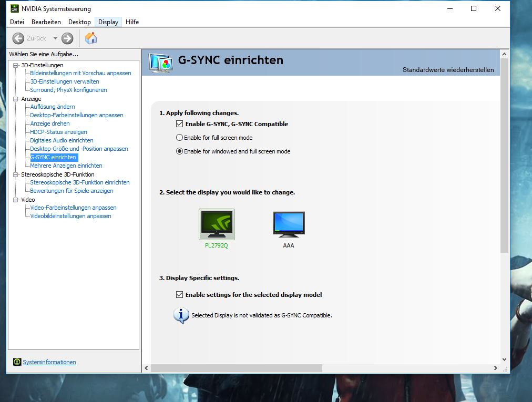This screenshot has width=532, height=402.
Task: Collapse Stereoskopische 3D-Funktion tree node
Action: click(x=15, y=174)
